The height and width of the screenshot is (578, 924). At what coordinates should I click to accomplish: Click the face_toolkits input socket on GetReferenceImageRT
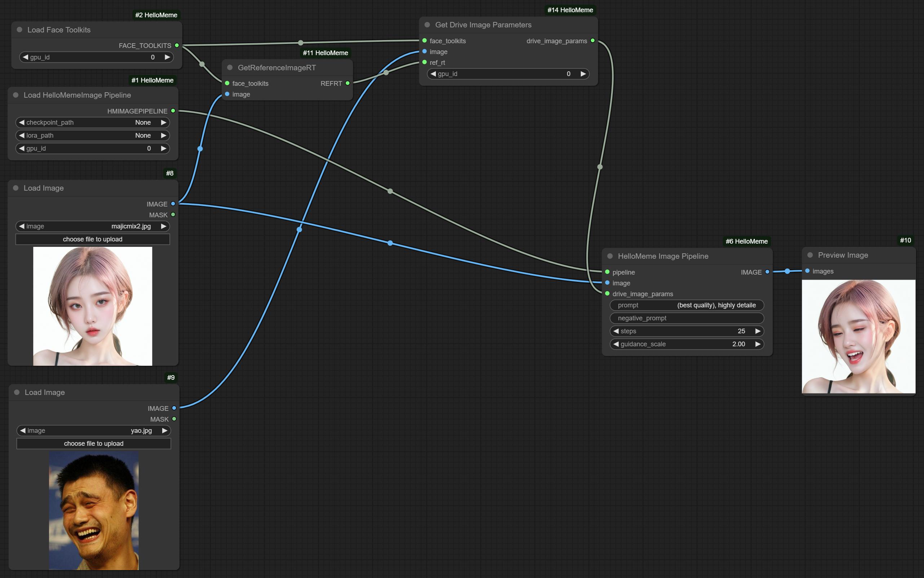pyautogui.click(x=227, y=83)
